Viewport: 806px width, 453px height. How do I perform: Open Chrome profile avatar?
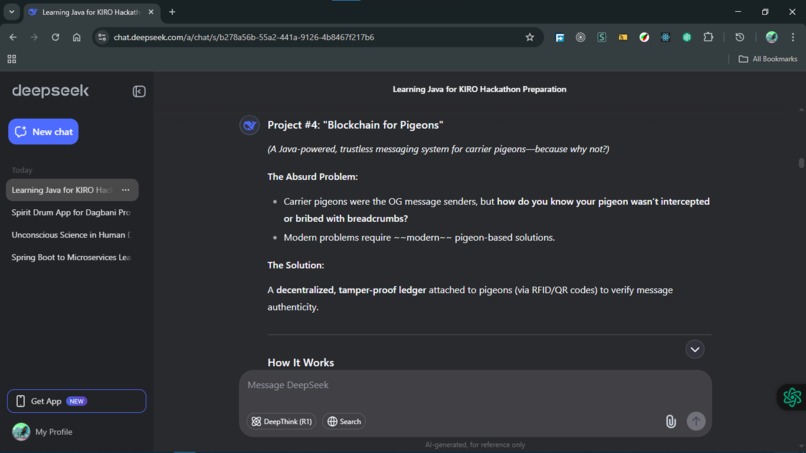click(x=772, y=37)
